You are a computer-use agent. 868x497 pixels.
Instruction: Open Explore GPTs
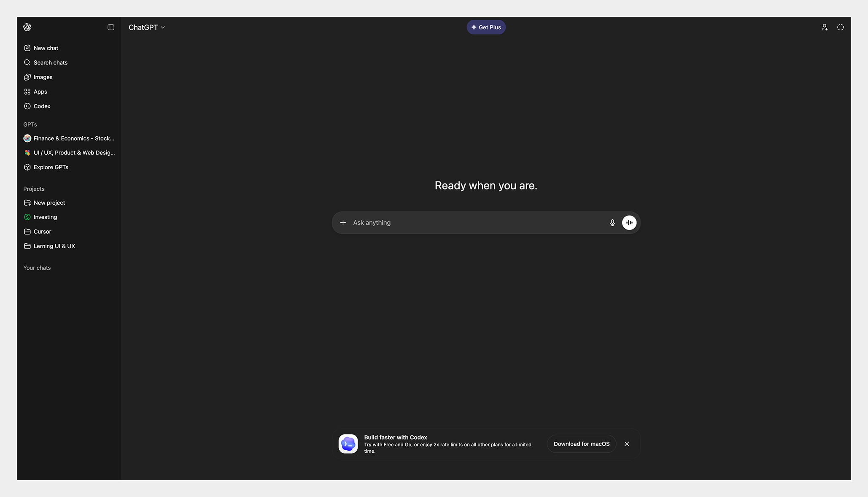[x=51, y=167]
